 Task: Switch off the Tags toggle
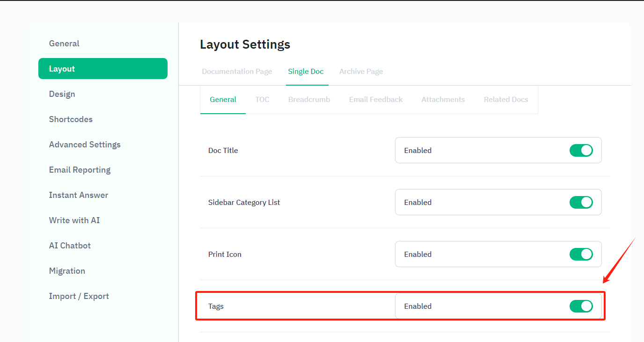pos(581,306)
